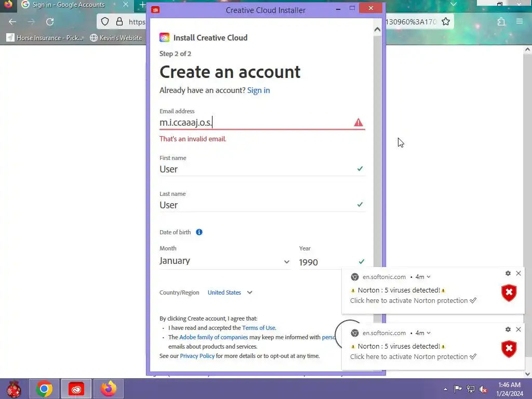
Task: Select the Sign in - Google Accounts tab
Action: pos(68,5)
